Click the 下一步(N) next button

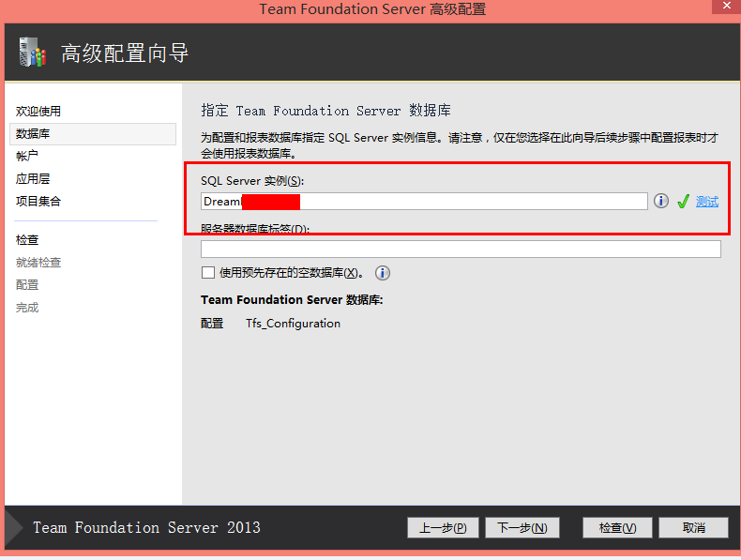coord(522,527)
